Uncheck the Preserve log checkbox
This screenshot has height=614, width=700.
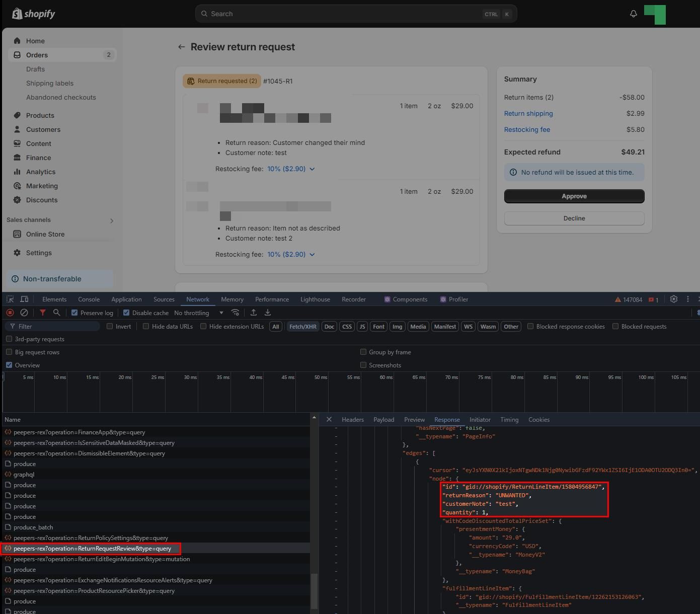click(74, 313)
